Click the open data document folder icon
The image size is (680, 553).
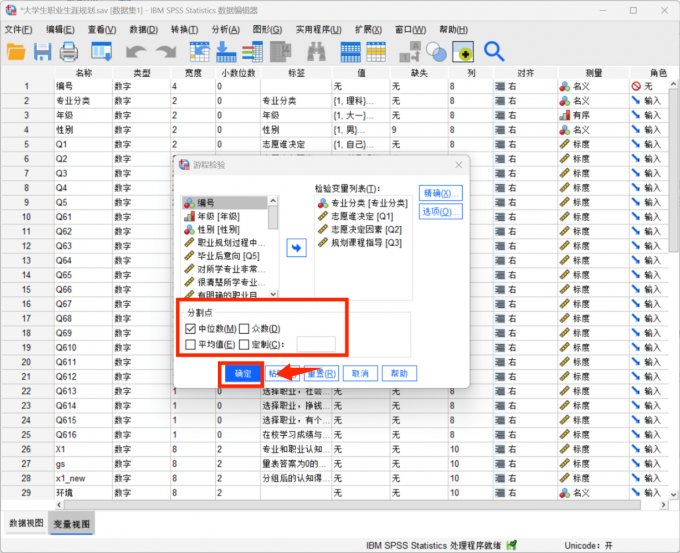click(x=16, y=52)
